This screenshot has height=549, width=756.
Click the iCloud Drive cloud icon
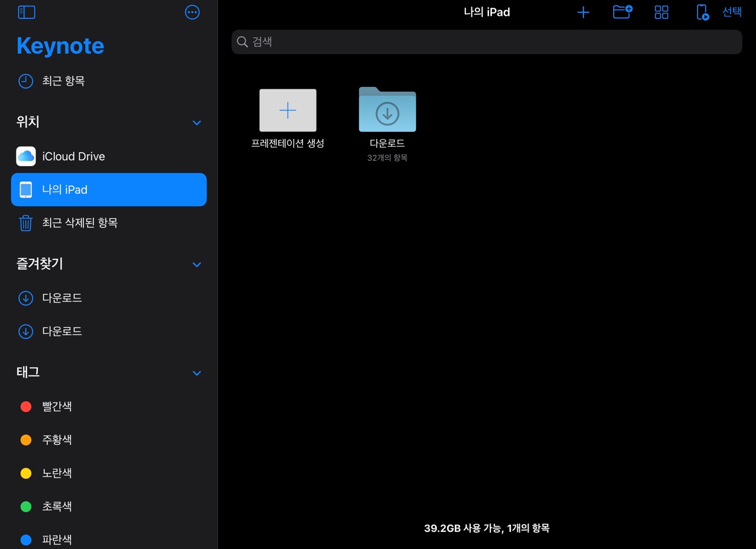(26, 157)
